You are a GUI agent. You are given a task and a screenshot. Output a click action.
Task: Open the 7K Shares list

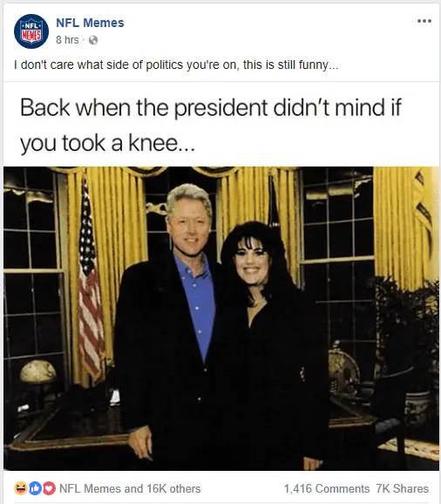(x=402, y=488)
